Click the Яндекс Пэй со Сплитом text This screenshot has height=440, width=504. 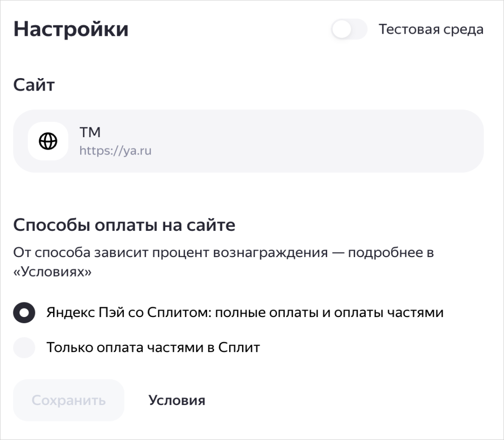[x=128, y=312]
